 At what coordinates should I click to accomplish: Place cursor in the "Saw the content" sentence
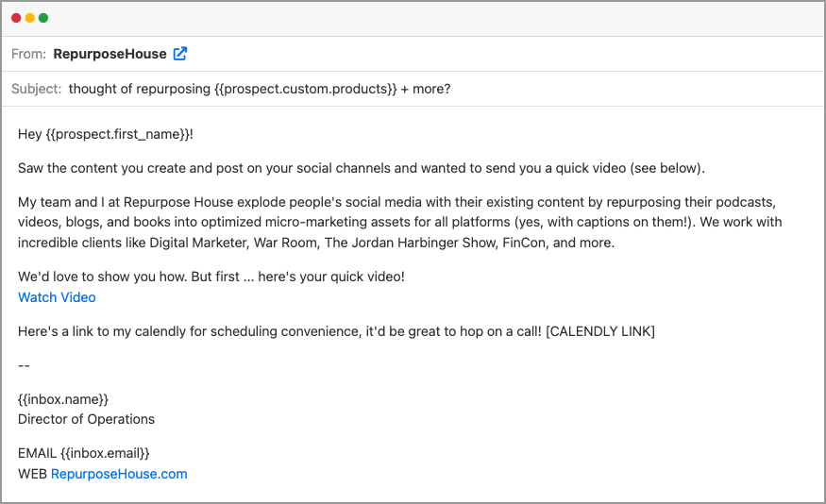[x=361, y=168]
